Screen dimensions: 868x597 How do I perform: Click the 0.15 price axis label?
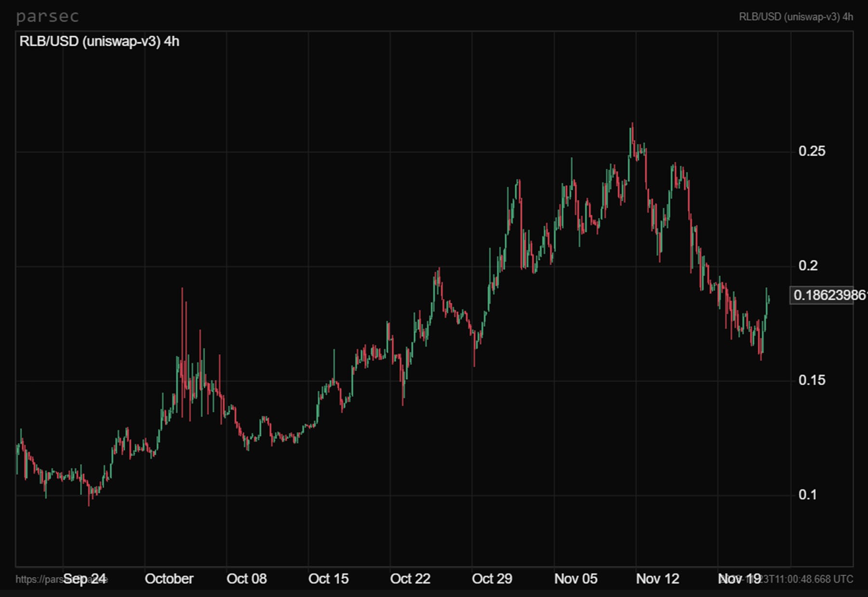click(x=812, y=380)
